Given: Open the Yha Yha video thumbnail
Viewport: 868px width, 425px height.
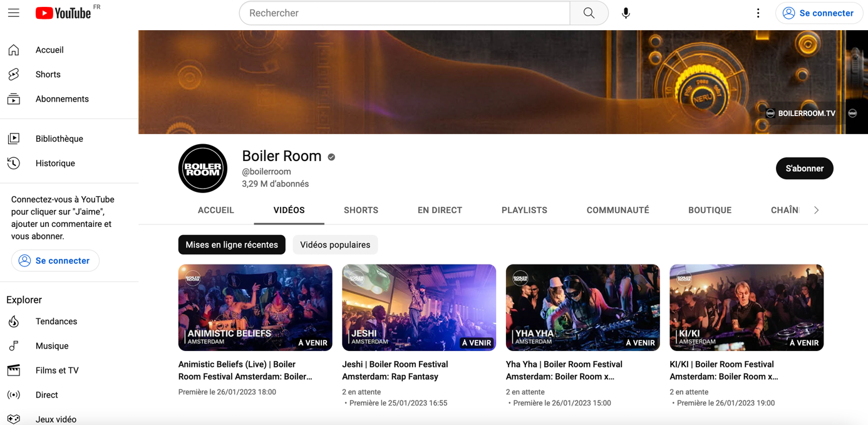Looking at the screenshot, I should click(583, 308).
